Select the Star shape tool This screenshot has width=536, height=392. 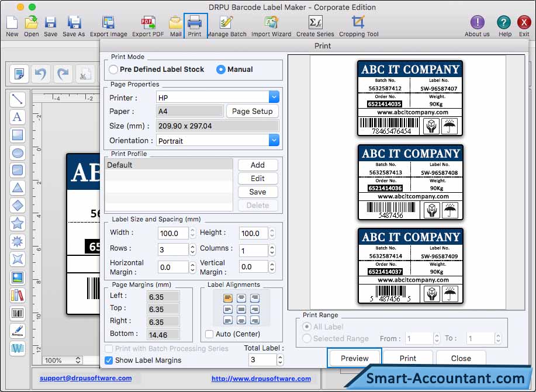(x=18, y=224)
